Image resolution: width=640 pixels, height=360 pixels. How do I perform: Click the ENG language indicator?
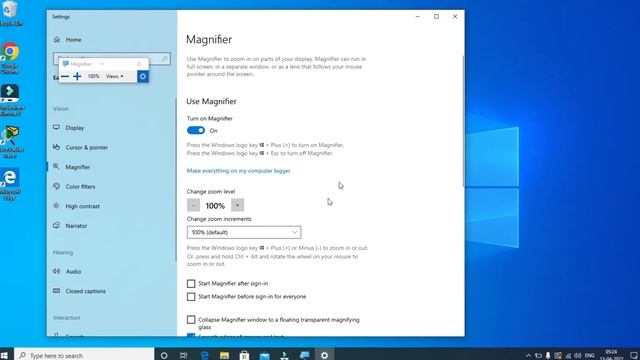tap(590, 356)
